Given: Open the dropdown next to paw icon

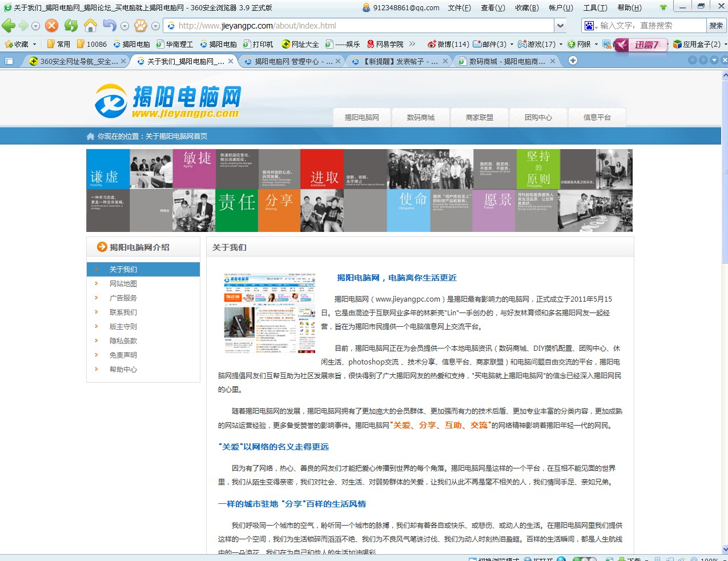Looking at the screenshot, I should pos(155,26).
